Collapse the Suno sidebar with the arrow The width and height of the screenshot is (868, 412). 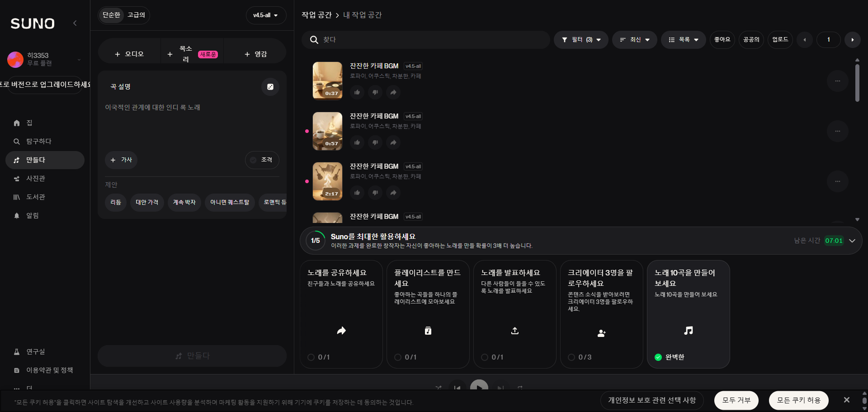point(75,23)
